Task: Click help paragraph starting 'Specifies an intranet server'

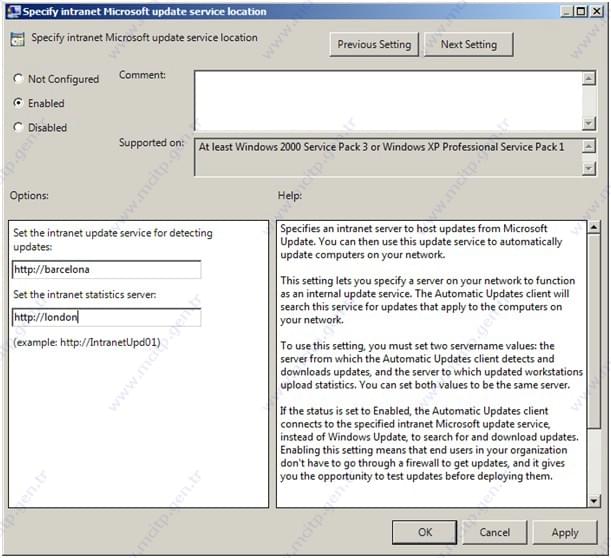Action: (x=421, y=242)
